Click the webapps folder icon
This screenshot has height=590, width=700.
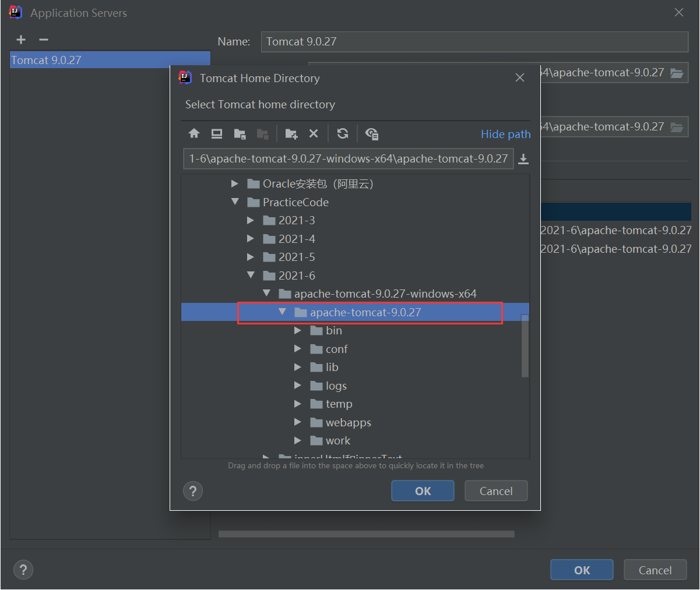click(x=316, y=422)
